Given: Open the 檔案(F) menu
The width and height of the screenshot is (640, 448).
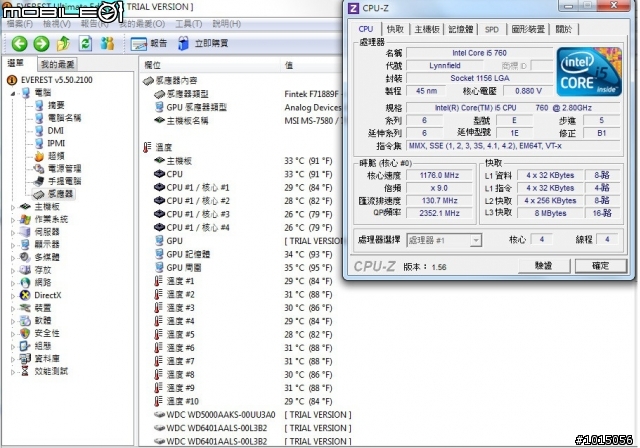Looking at the screenshot, I should click(20, 24).
